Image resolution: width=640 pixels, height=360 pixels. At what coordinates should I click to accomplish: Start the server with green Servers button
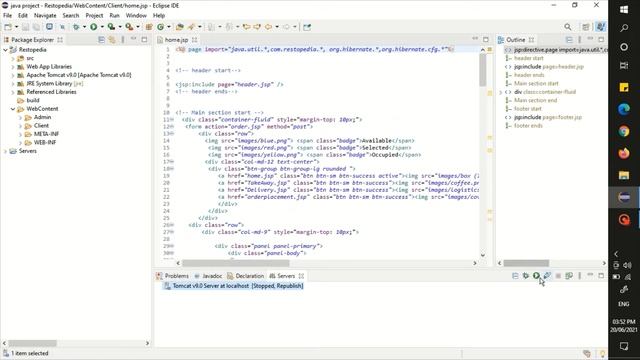[x=536, y=276]
